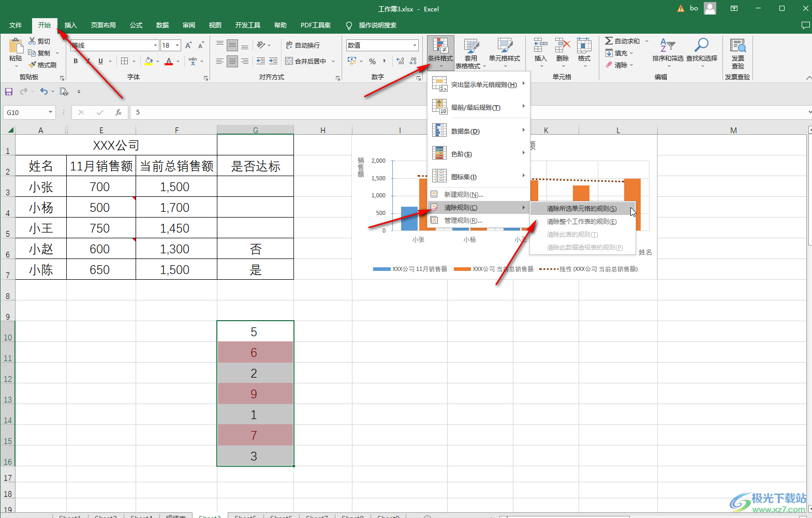Switch to the 插入 ribbon tab

(x=70, y=25)
